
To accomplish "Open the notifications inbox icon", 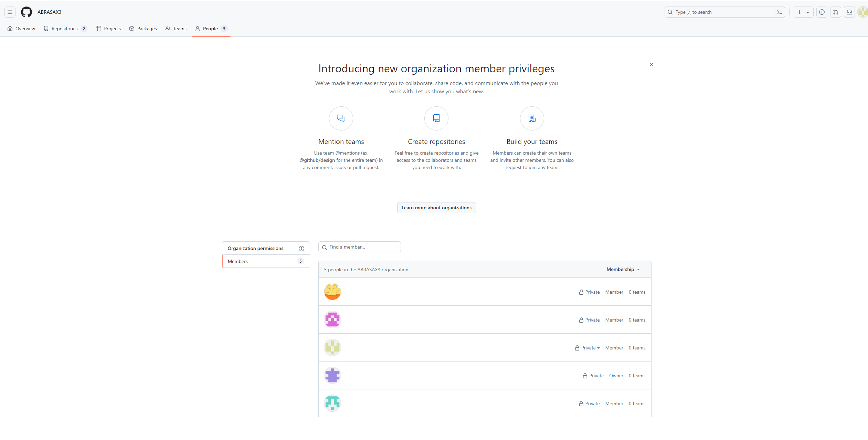I will (849, 12).
